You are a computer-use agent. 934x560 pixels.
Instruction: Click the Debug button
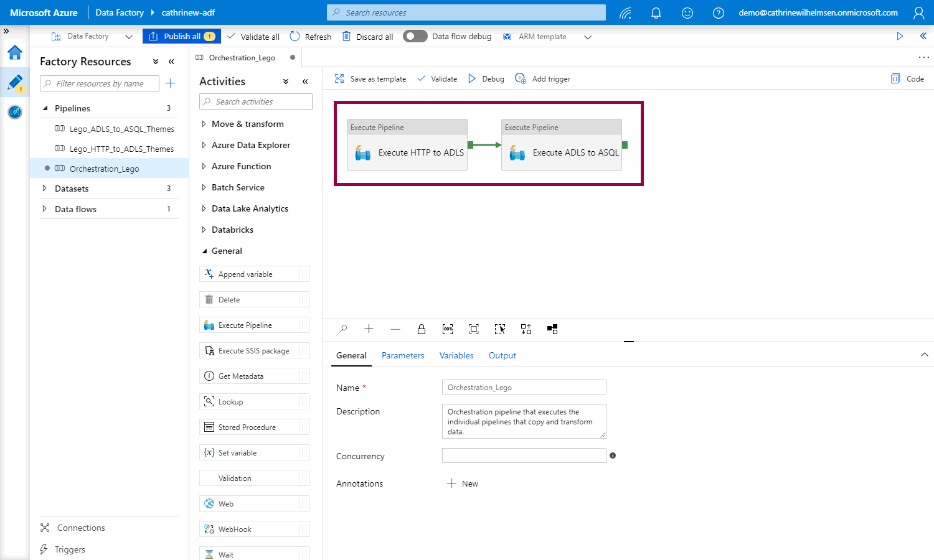(486, 79)
